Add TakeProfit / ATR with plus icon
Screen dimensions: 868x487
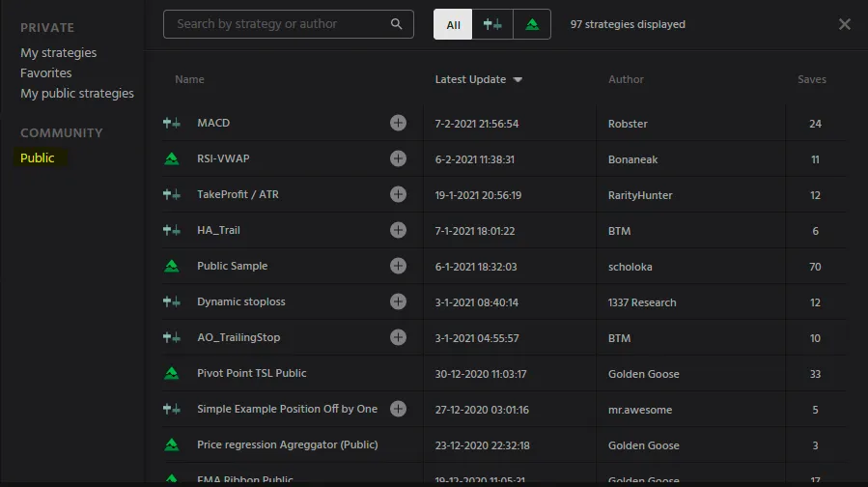[x=398, y=194]
